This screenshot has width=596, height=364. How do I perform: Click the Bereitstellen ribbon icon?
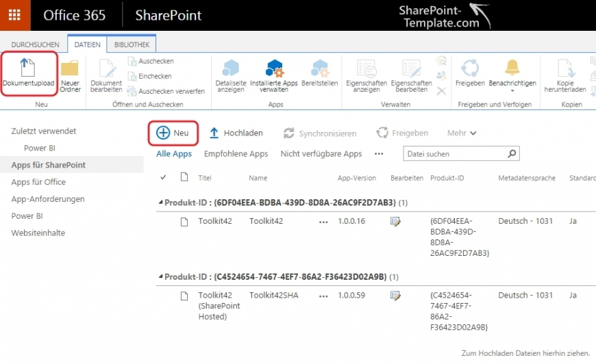pos(320,73)
